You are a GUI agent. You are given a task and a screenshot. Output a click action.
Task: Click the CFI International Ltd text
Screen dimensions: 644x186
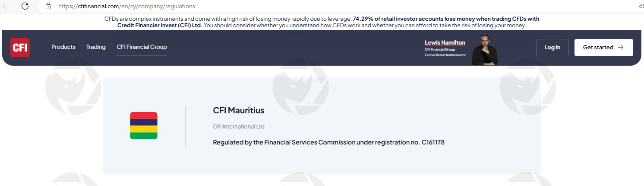239,127
